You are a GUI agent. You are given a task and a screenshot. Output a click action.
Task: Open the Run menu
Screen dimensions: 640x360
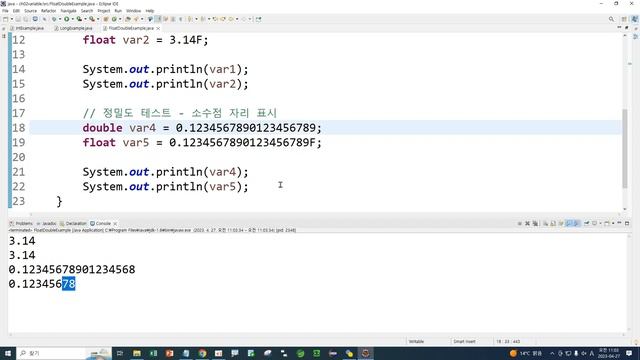pyautogui.click(x=118, y=11)
